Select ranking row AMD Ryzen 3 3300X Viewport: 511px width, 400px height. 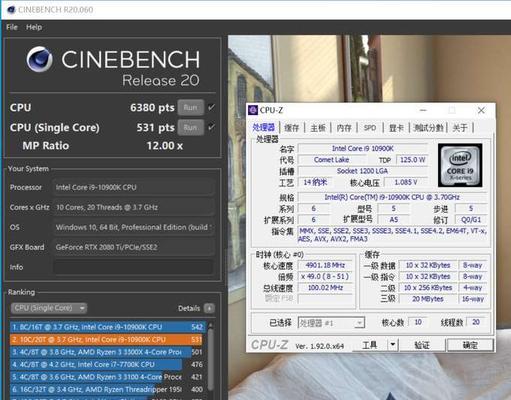(x=106, y=352)
